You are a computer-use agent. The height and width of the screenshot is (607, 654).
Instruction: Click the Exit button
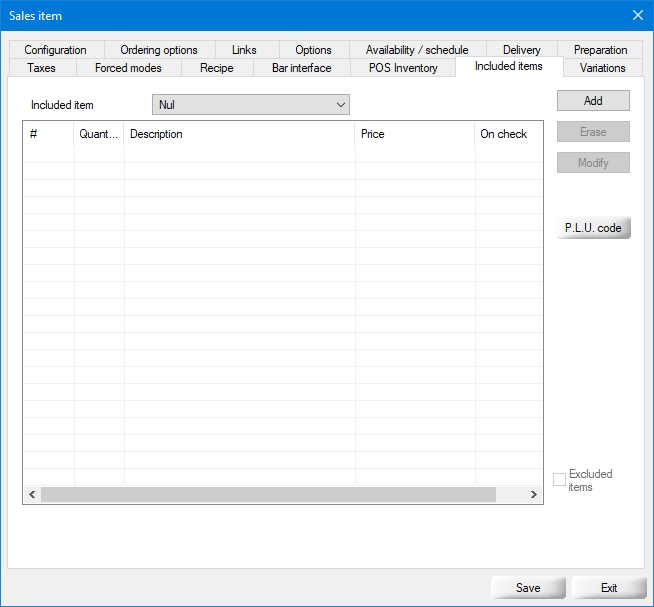pyautogui.click(x=608, y=588)
